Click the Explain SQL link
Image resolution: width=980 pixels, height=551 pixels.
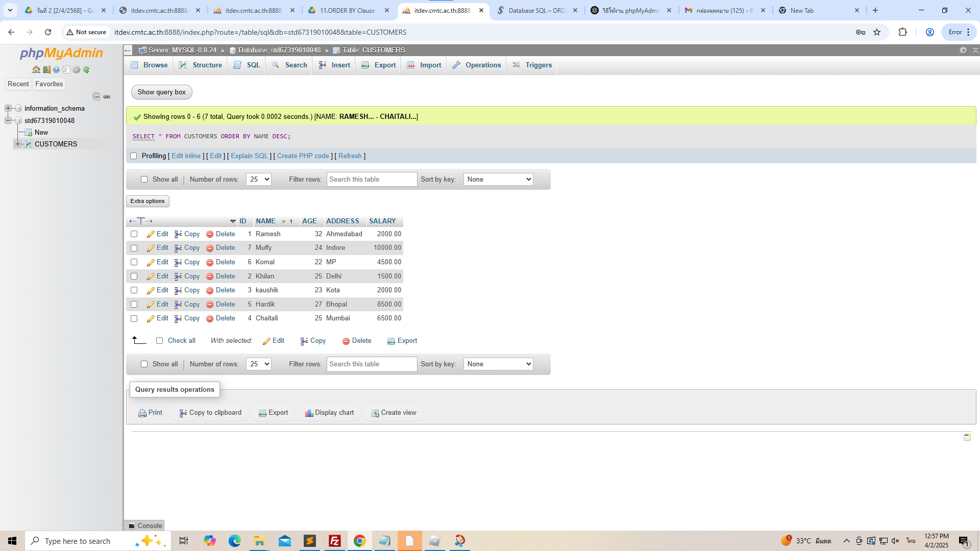tap(249, 156)
